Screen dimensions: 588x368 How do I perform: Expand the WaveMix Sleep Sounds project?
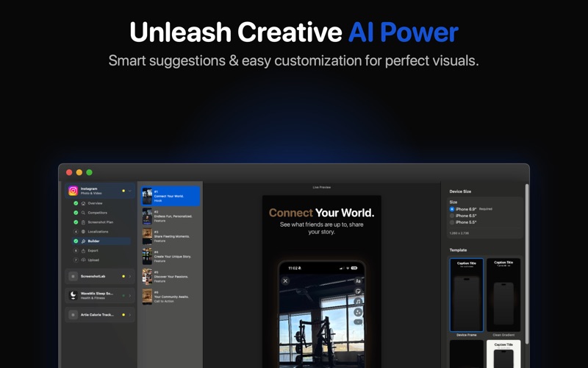(x=130, y=296)
